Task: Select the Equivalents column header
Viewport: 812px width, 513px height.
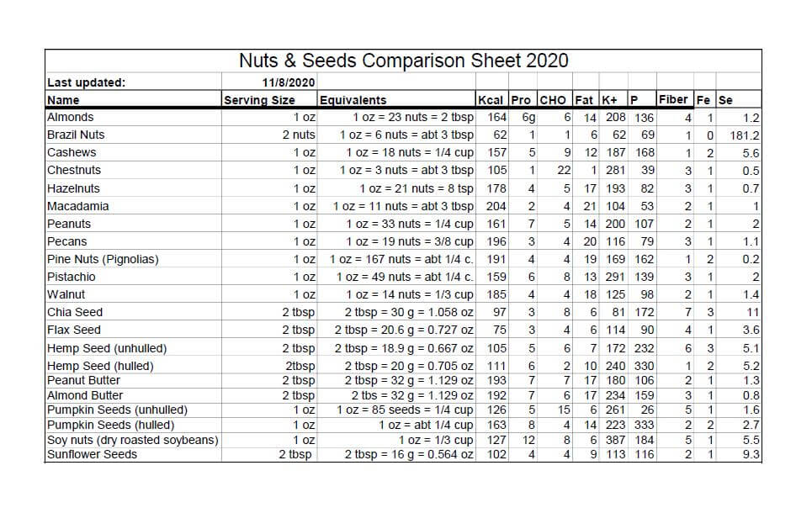Action: click(353, 100)
